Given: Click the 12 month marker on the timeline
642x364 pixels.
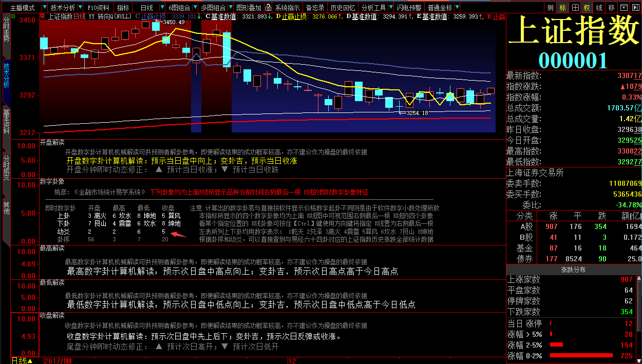Looking at the screenshot, I should (293, 360).
